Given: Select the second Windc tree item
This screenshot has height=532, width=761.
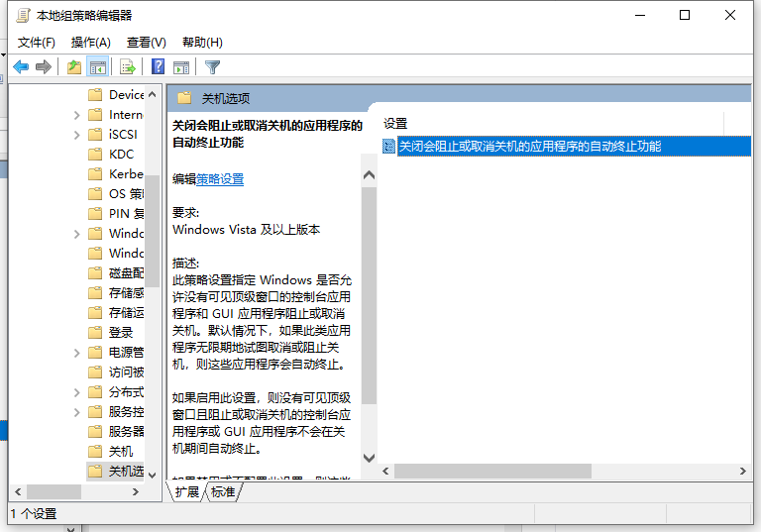Looking at the screenshot, I should tap(116, 253).
